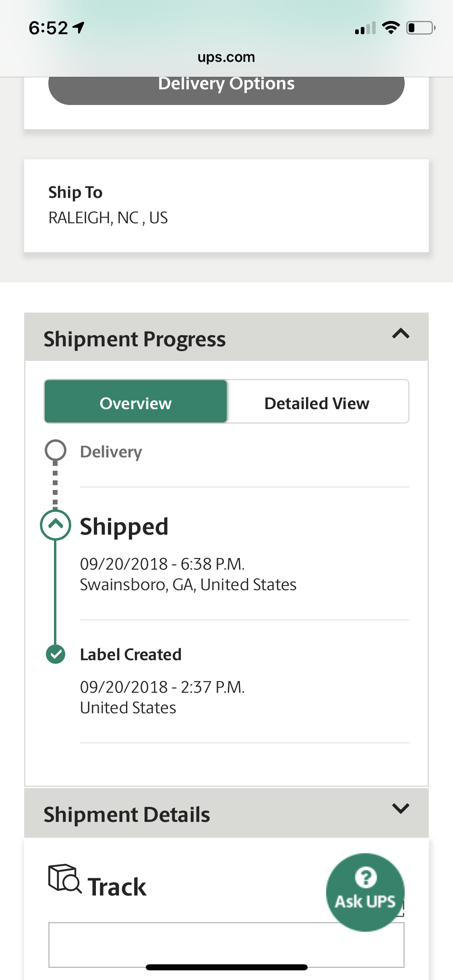
Task: Tap the ups.com address bar
Action: point(226,57)
